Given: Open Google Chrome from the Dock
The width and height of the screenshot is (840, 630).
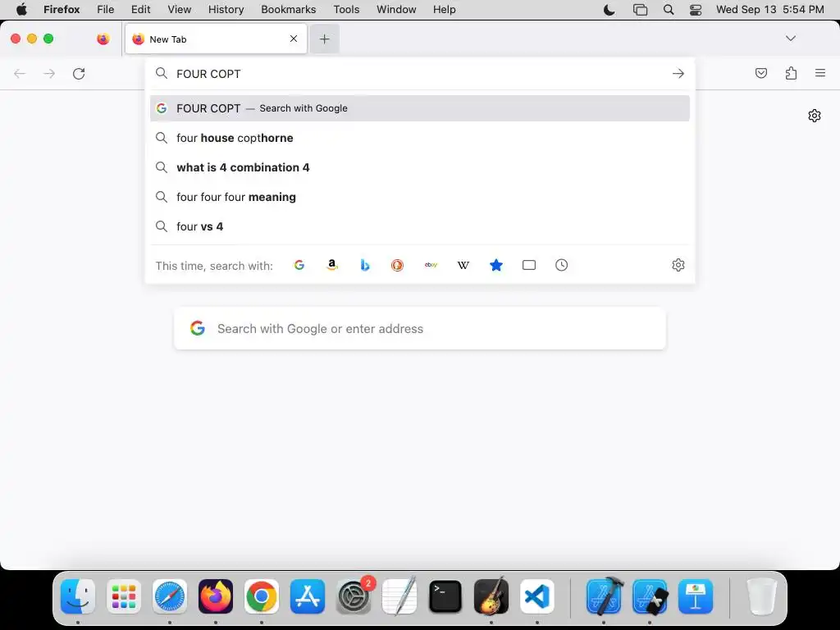Looking at the screenshot, I should tap(262, 596).
